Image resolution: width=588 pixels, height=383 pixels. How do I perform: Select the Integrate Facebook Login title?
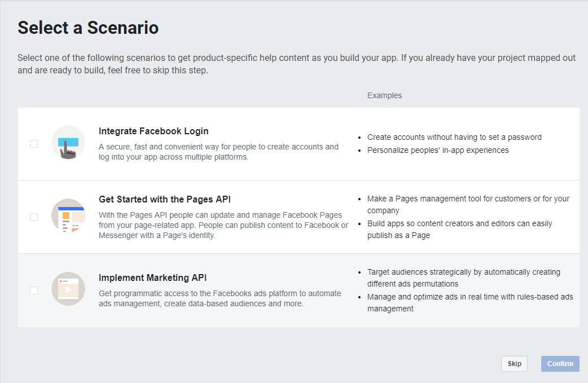[x=153, y=131]
